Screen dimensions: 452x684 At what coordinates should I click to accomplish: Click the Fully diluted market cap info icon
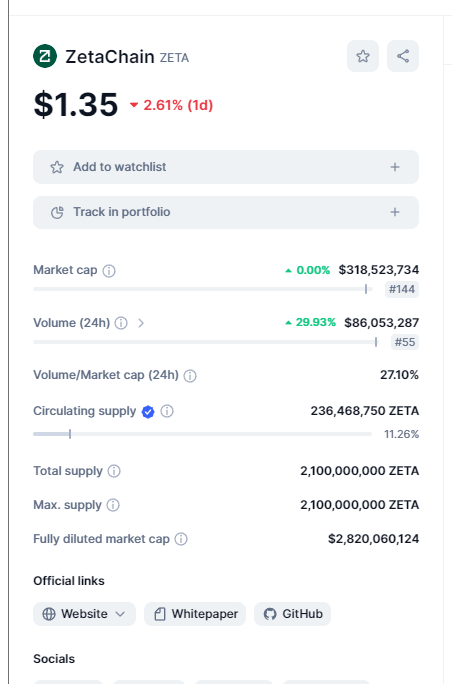181,539
